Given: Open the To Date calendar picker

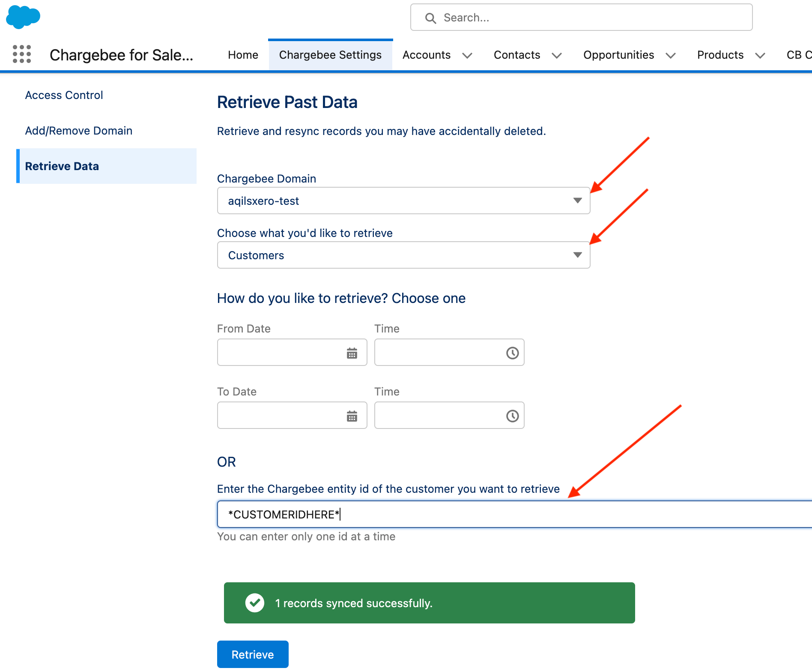Looking at the screenshot, I should click(352, 416).
